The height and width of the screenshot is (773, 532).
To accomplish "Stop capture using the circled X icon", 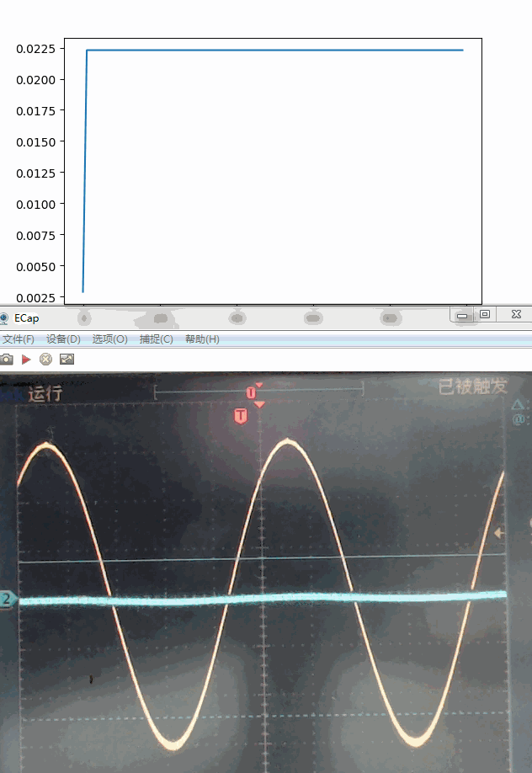I will tap(46, 359).
